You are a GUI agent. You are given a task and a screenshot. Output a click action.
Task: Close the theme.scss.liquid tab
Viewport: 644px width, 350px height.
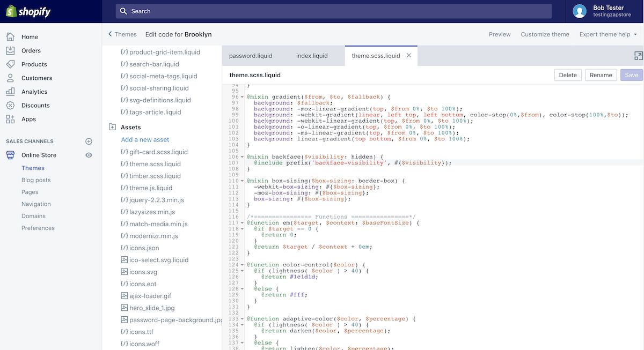coord(409,55)
